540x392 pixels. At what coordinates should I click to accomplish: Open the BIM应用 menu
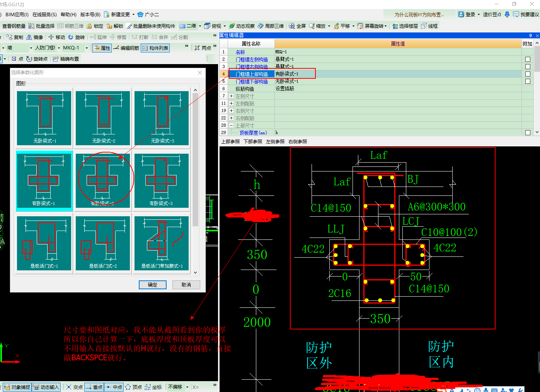pos(17,14)
